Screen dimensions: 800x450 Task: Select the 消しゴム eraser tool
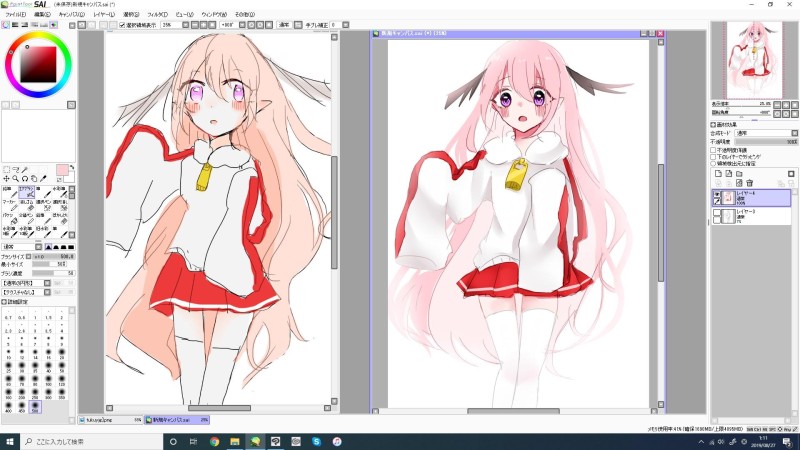26,205
